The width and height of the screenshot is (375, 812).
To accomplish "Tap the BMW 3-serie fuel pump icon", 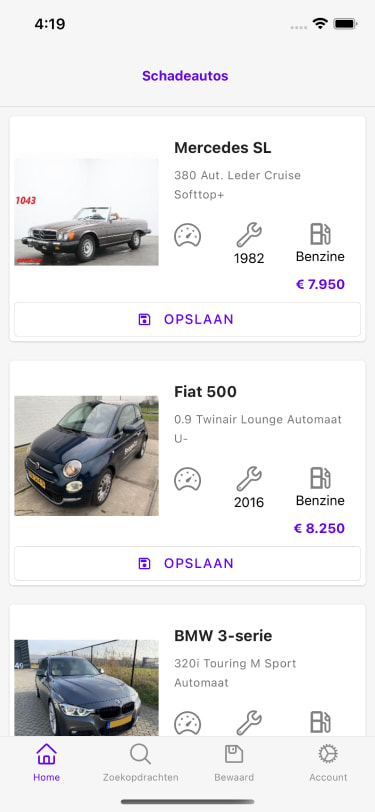I will (320, 722).
